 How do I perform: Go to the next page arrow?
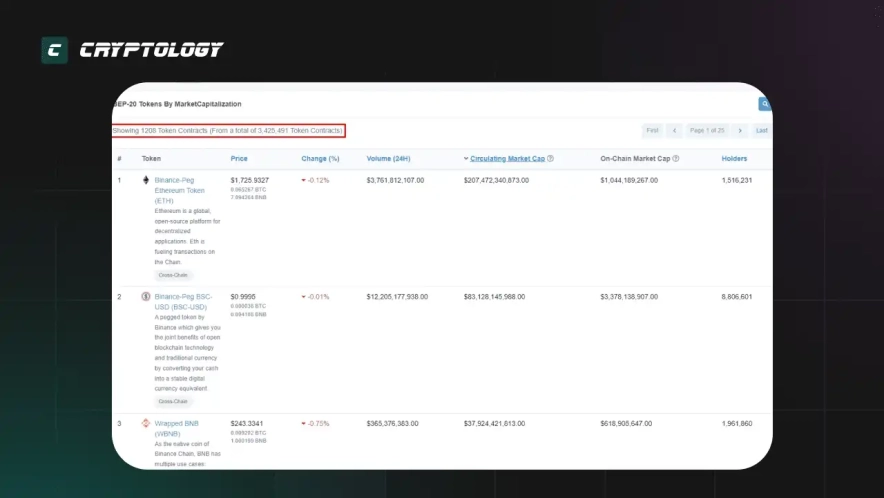[x=740, y=130]
